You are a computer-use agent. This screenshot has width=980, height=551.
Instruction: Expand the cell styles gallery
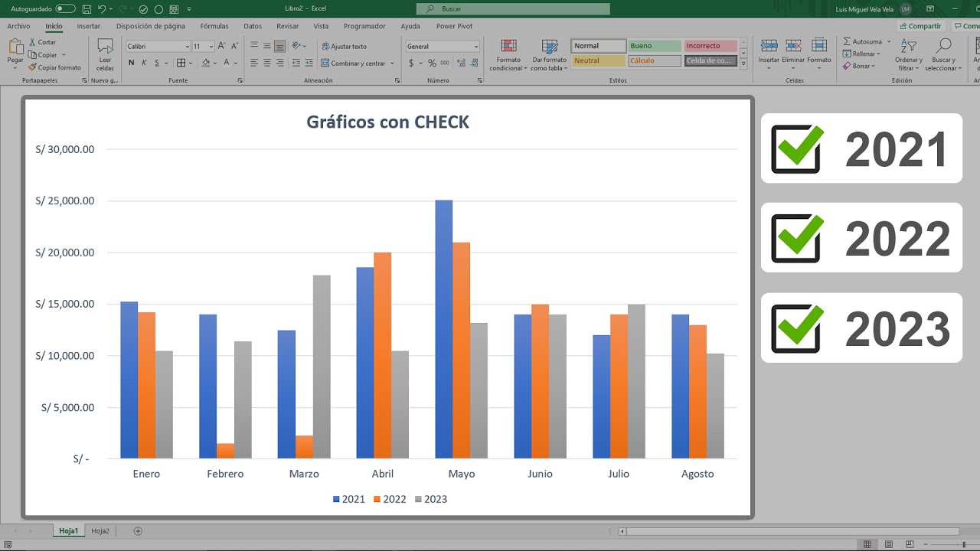point(743,65)
